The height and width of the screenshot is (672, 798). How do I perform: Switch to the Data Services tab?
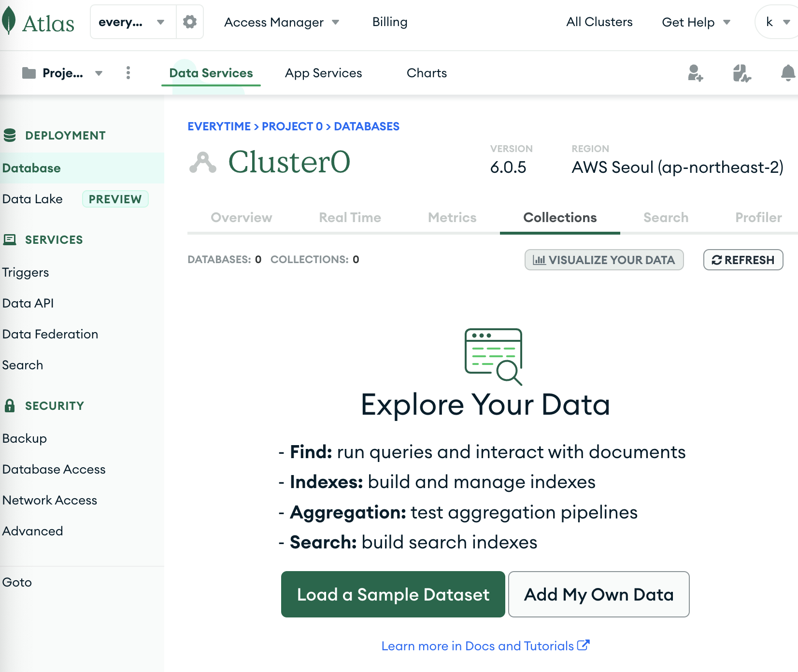[x=211, y=73]
